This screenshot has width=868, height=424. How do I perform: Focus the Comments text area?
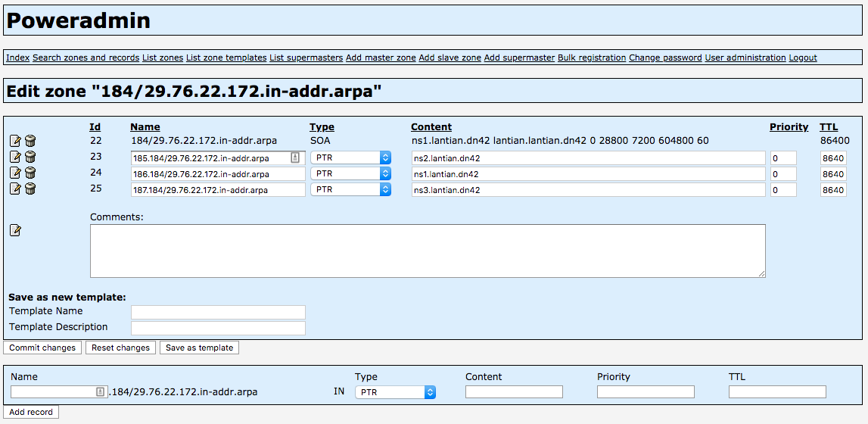coord(428,251)
